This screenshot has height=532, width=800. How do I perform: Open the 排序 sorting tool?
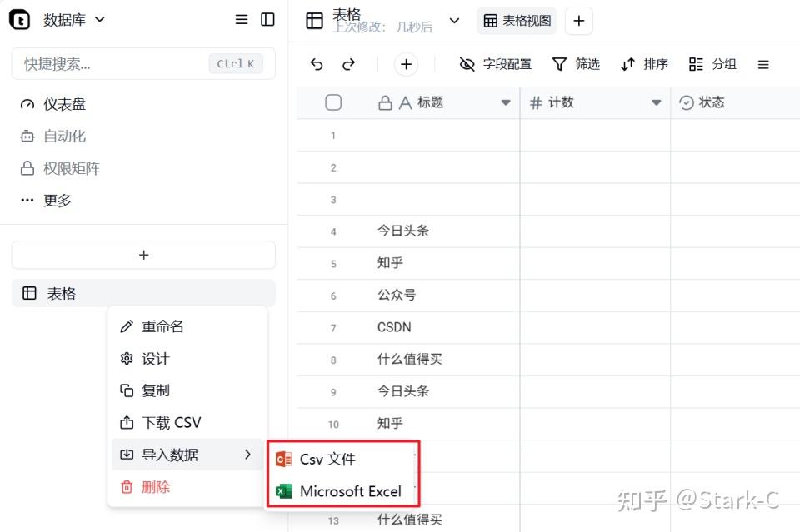[x=643, y=64]
